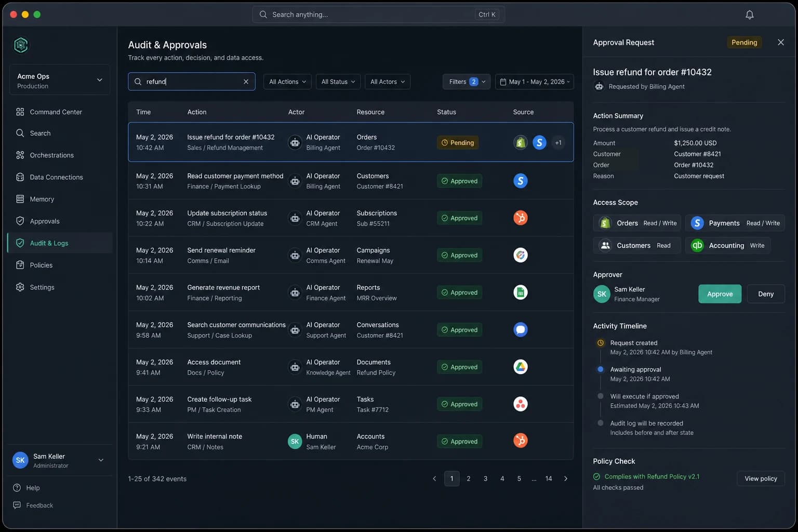Image resolution: width=798 pixels, height=532 pixels.
Task: Expand the Acme Ops workspace switcher
Action: tap(60, 80)
